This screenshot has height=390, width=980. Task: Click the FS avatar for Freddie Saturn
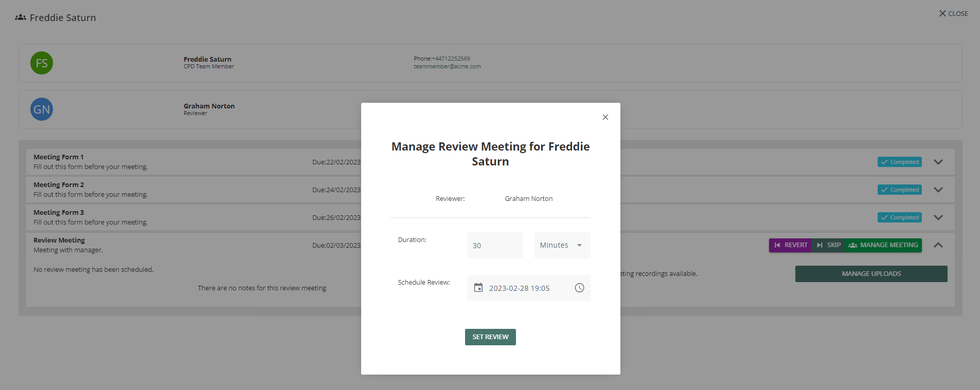[x=42, y=63]
